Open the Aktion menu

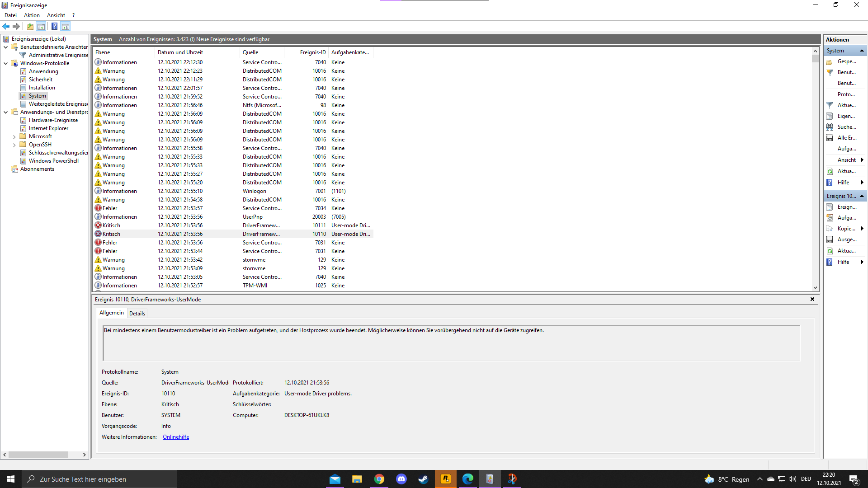[x=32, y=15]
